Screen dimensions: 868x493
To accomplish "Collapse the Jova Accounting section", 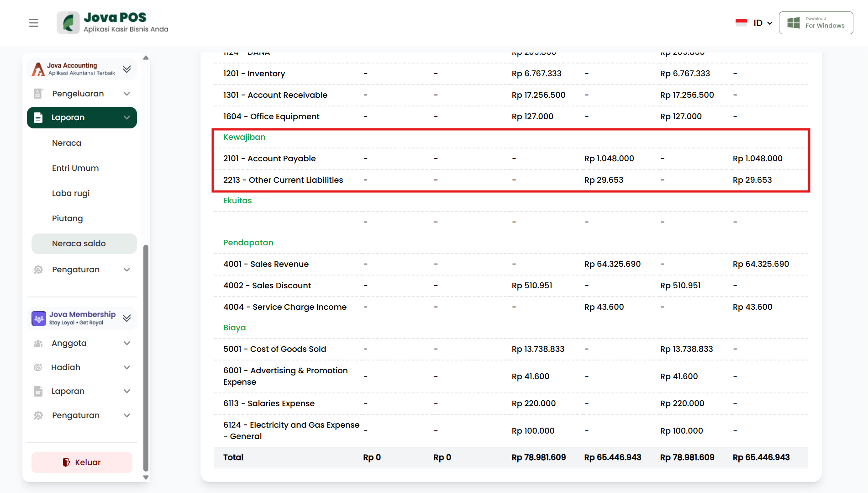I will point(127,69).
